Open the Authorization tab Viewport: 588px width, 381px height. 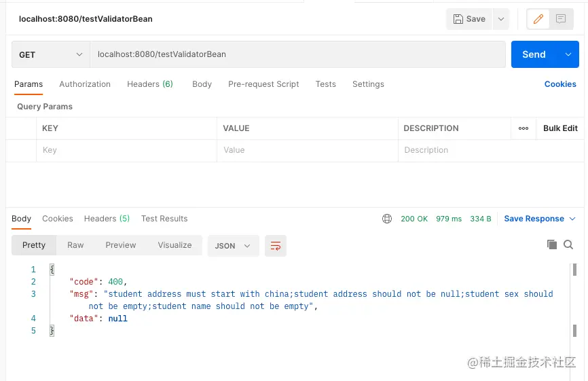(x=85, y=84)
